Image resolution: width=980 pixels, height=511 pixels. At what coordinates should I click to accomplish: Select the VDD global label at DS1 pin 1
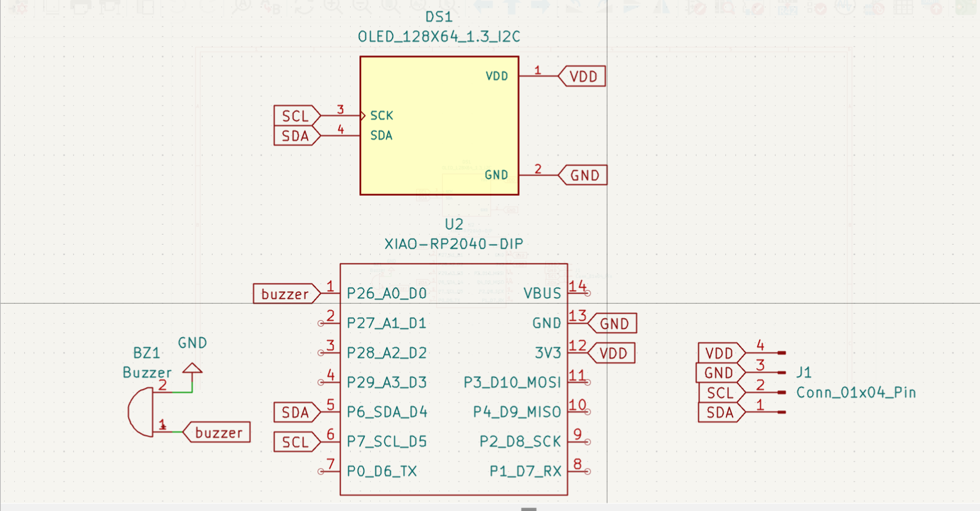582,77
